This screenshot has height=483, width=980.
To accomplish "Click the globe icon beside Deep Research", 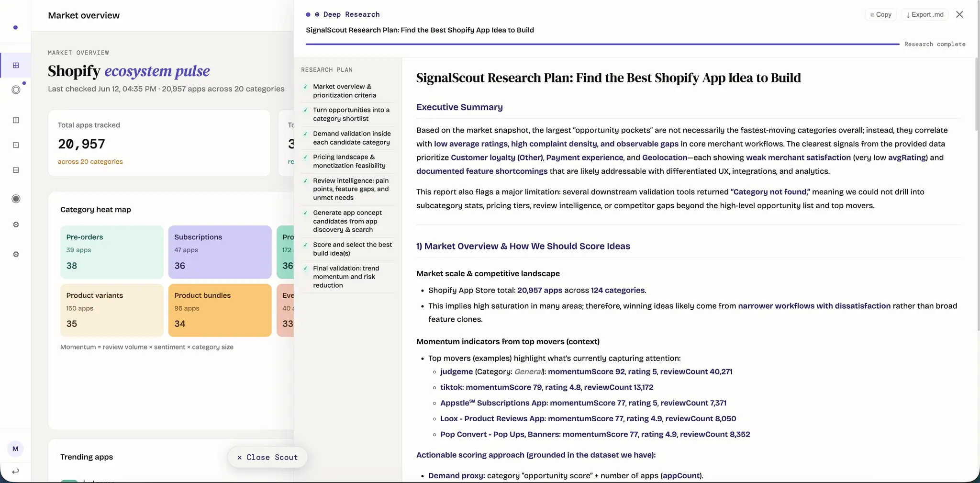I will click(x=317, y=14).
